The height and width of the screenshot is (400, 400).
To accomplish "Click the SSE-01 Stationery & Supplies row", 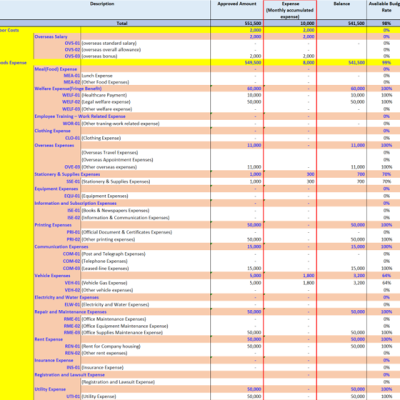I will 217,182.
